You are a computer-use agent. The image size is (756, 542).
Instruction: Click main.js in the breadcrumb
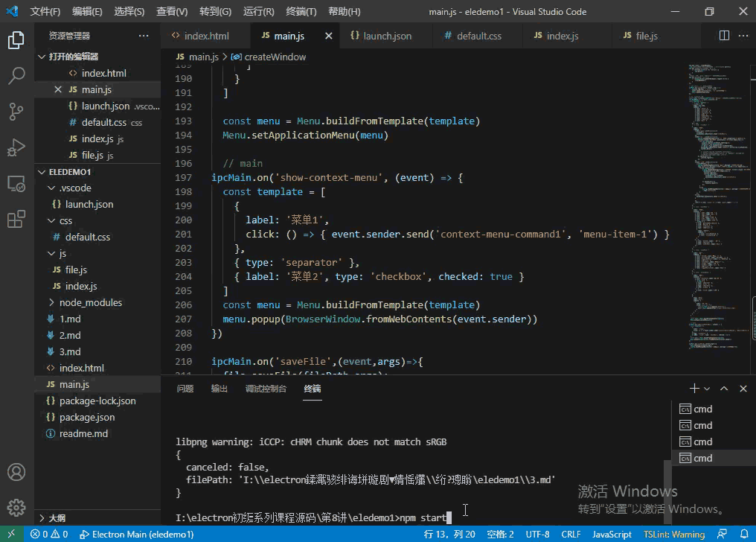point(203,57)
